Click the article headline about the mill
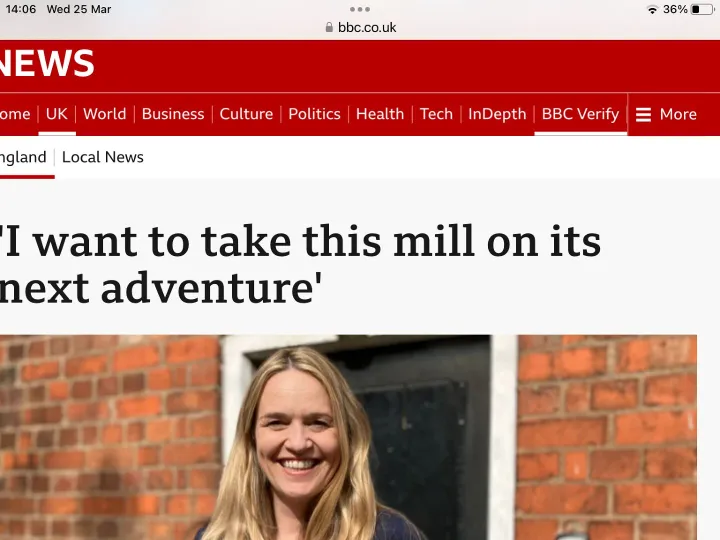 pos(300,264)
